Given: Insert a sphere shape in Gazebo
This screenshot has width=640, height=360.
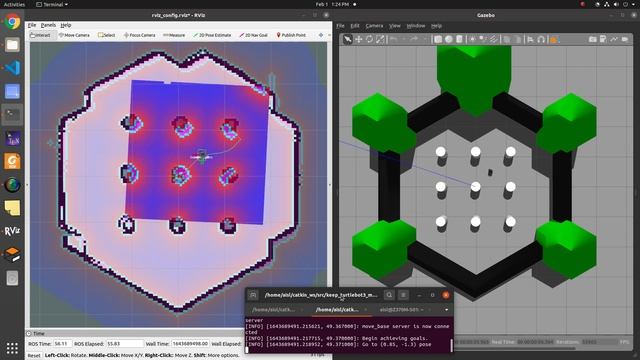Looking at the screenshot, I should tap(449, 39).
